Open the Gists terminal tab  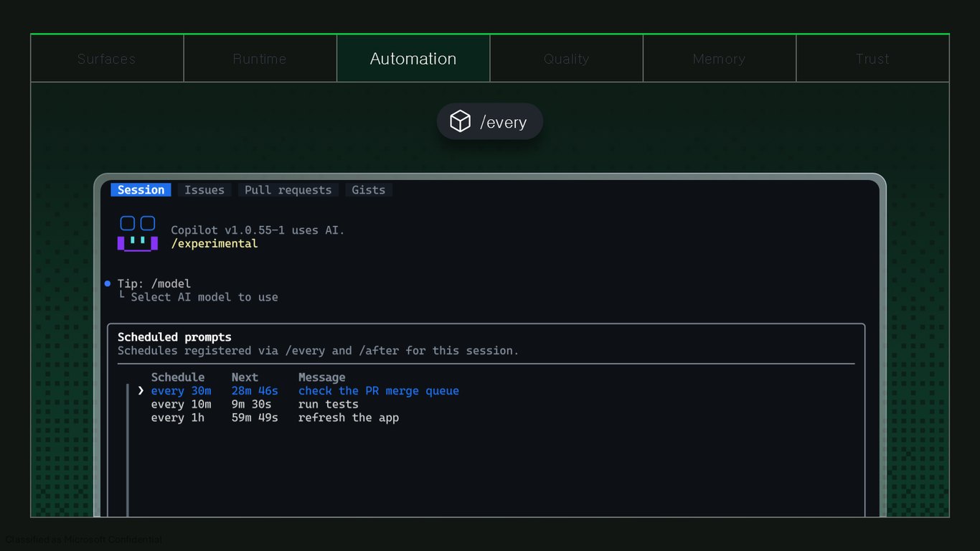coord(368,190)
